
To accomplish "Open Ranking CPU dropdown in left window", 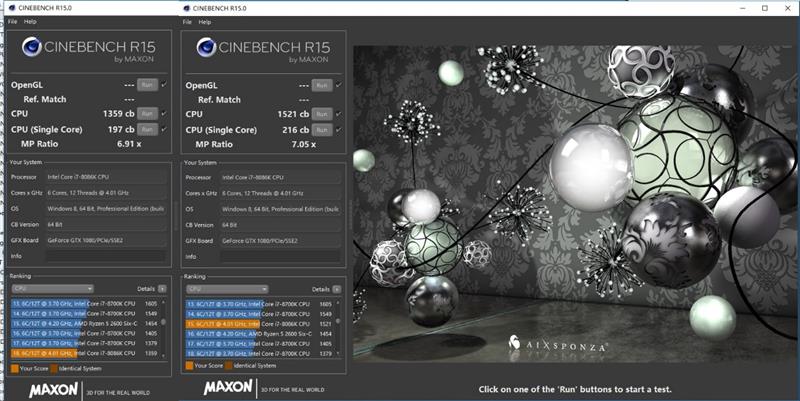I will 53,289.
